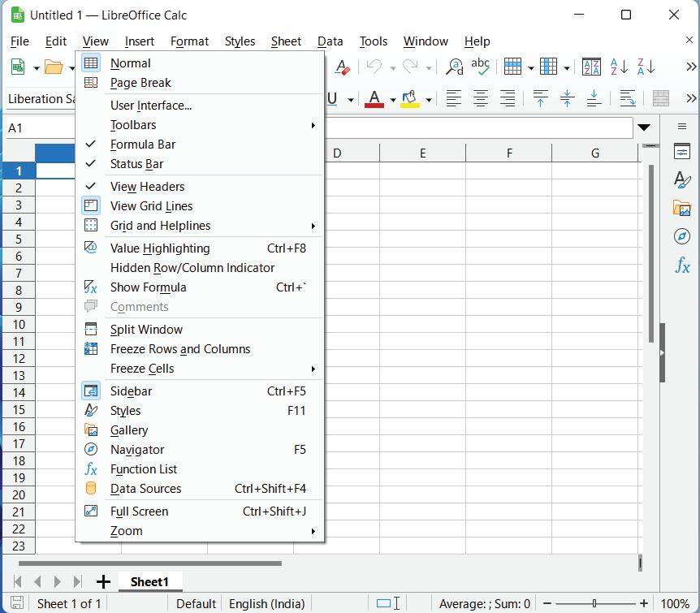Open sidebar settings hamburger button
700x613 pixels.
681,127
